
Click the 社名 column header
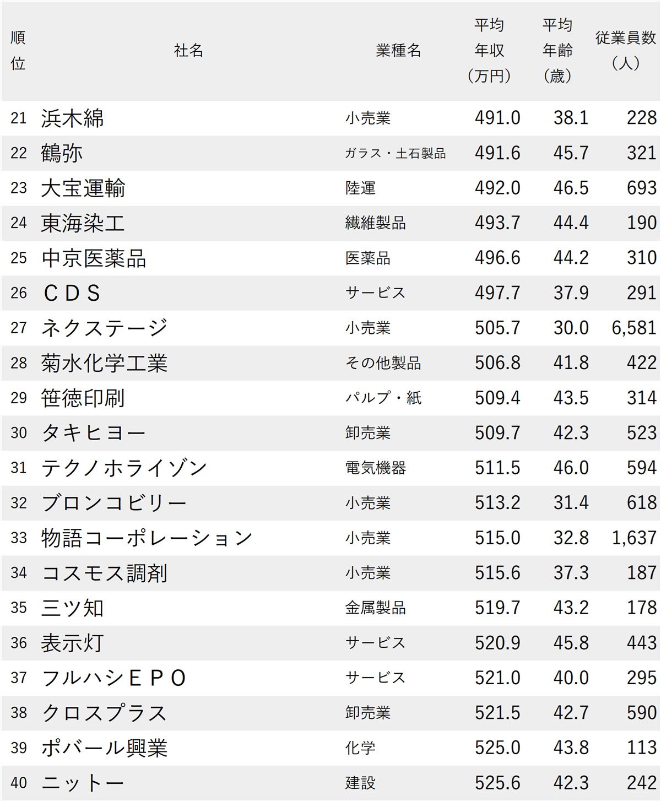(188, 51)
